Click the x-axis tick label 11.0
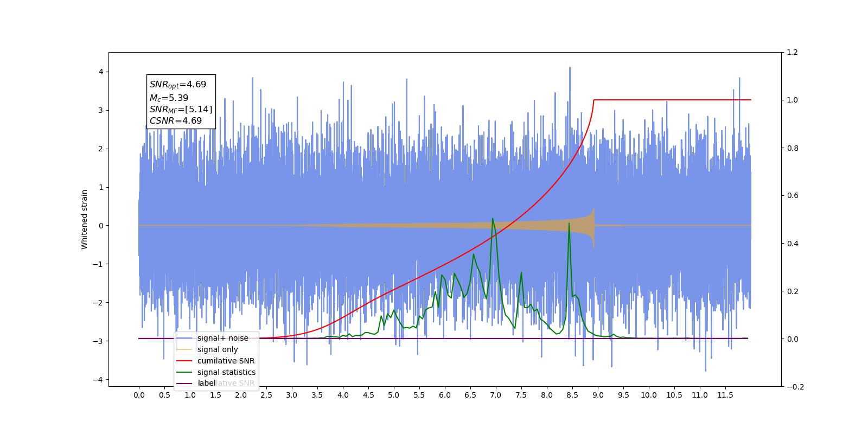 tap(700, 395)
